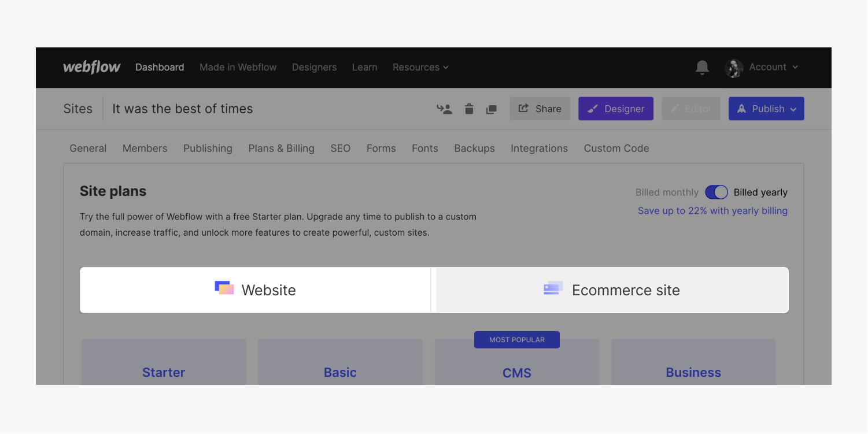This screenshot has height=434, width=868.
Task: Switch to the Forms tab
Action: 381,149
